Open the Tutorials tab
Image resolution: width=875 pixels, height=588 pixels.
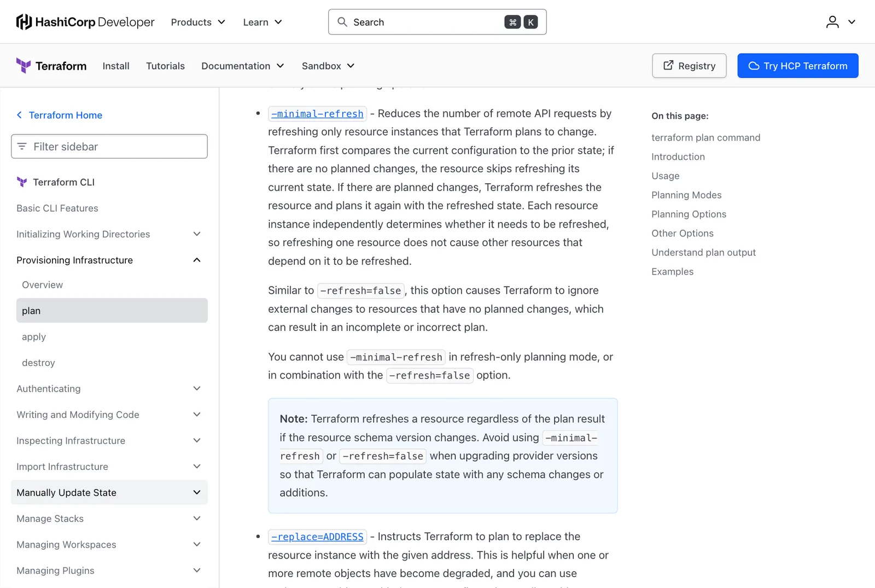(165, 66)
